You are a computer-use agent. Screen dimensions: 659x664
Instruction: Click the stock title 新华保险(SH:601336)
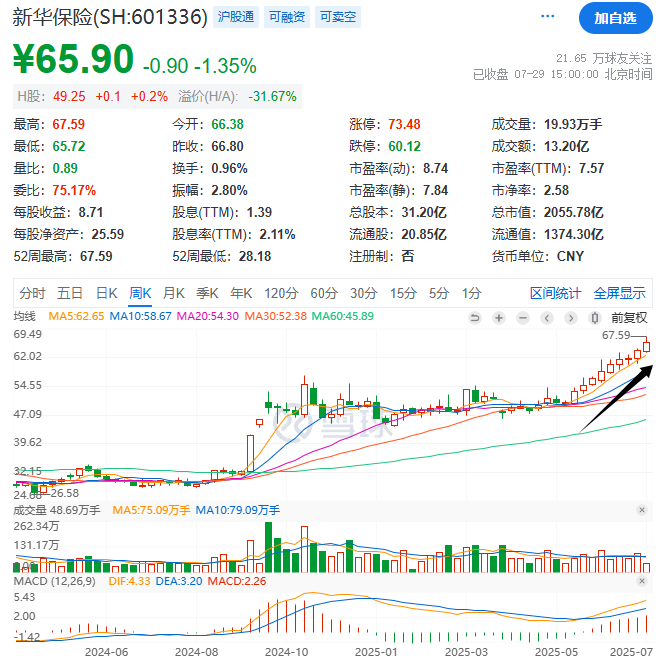[x=110, y=17]
